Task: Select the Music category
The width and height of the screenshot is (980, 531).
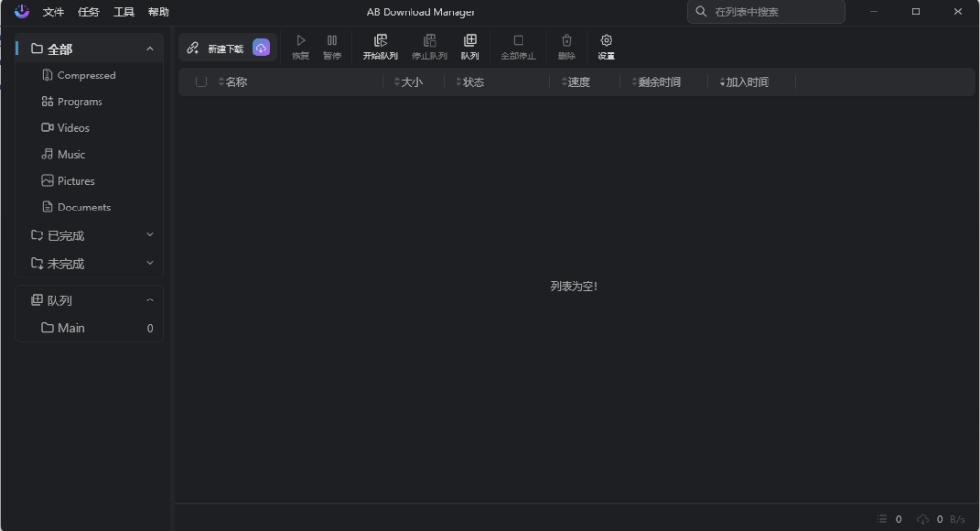Action: (x=89, y=154)
